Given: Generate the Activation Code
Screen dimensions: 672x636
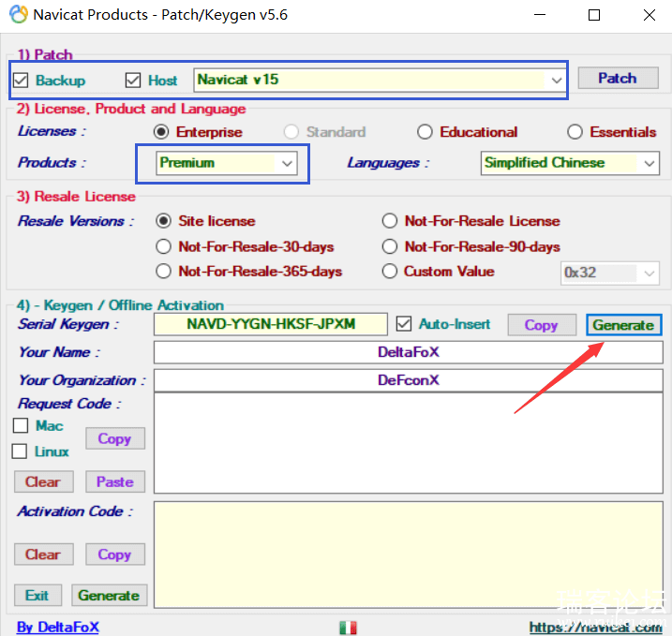Looking at the screenshot, I should tap(110, 596).
